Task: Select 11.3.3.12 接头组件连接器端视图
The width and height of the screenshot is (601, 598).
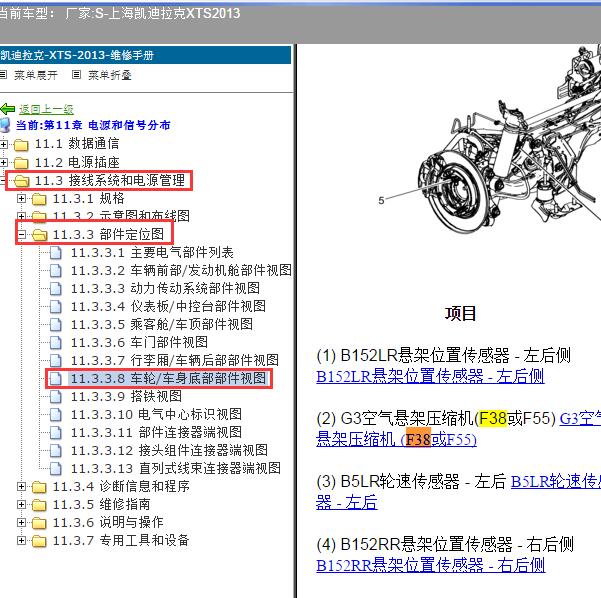Action: (169, 450)
